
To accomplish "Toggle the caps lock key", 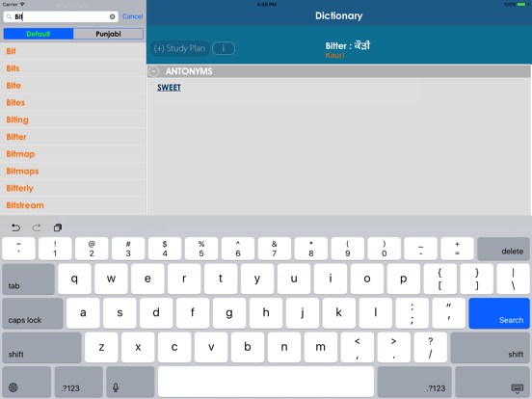I will point(33,313).
